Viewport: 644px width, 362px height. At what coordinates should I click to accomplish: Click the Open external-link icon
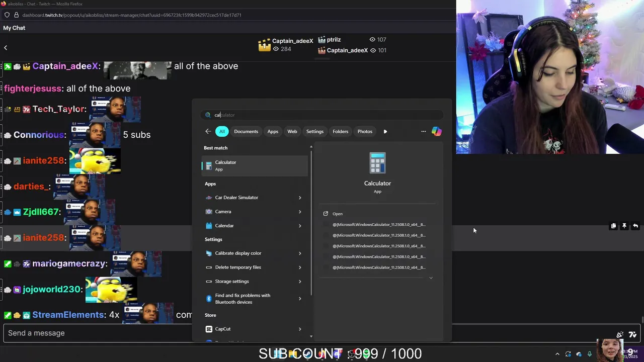point(326,214)
